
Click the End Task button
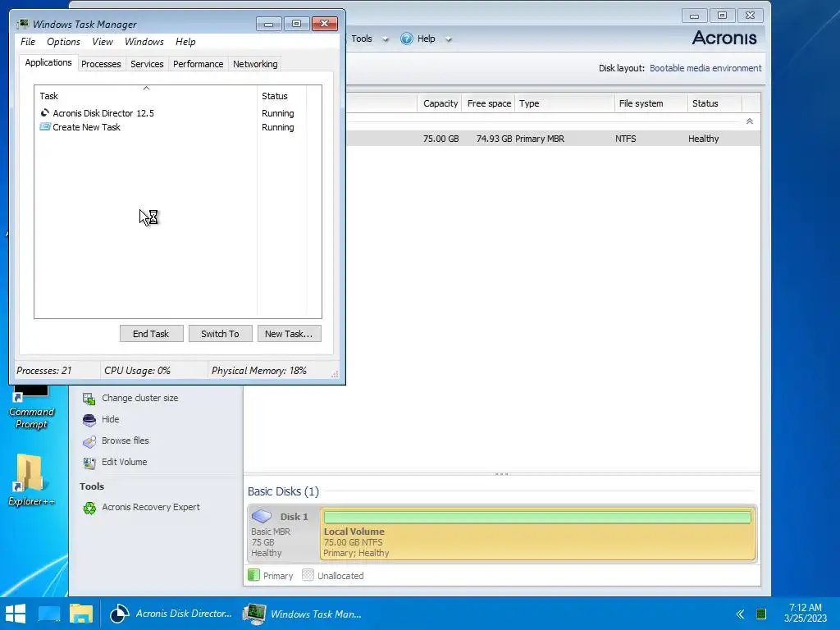(x=151, y=334)
